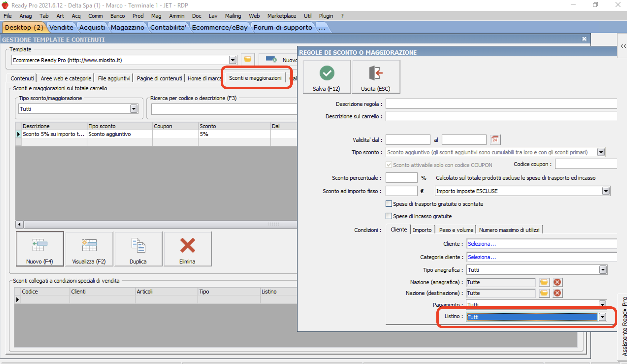Image resolution: width=627 pixels, height=364 pixels.
Task: Click Nuovo (F4) discount rule button
Action: 40,249
